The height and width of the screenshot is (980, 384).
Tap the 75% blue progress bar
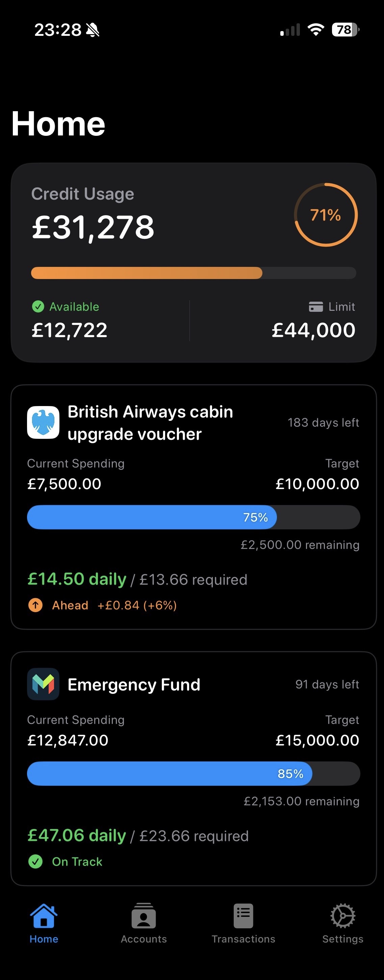[x=194, y=517]
